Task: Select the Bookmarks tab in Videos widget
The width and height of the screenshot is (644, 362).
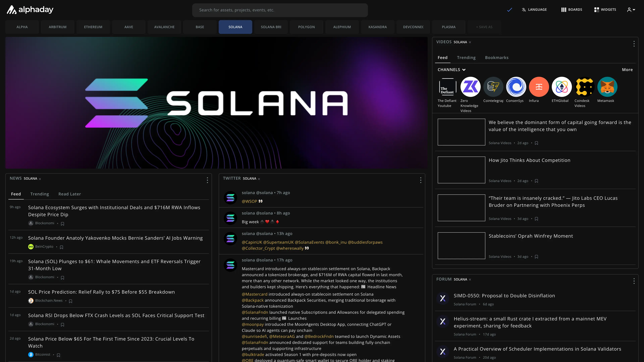Action: [496, 58]
